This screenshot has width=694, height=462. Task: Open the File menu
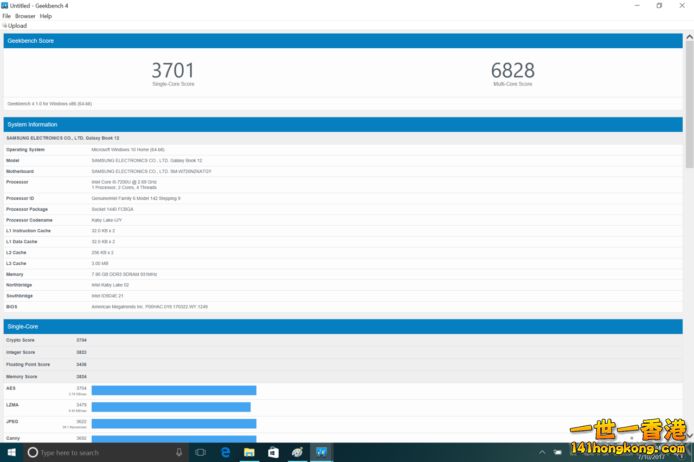6,16
